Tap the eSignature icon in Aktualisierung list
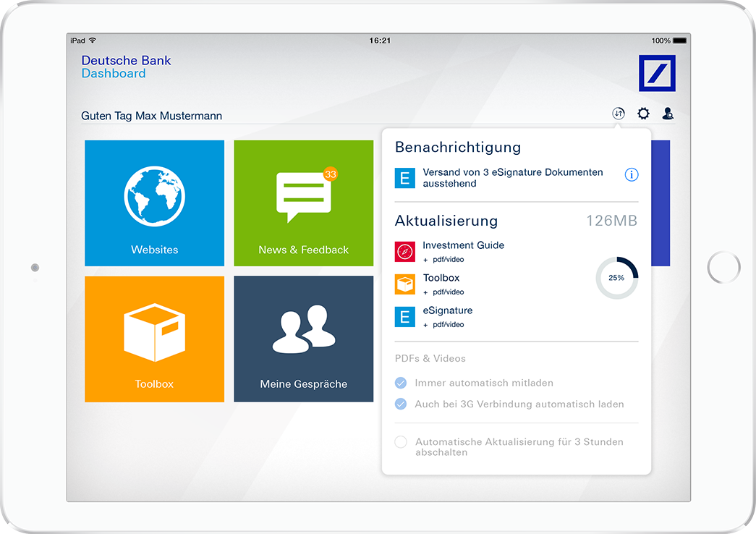The height and width of the screenshot is (534, 756). [x=405, y=317]
